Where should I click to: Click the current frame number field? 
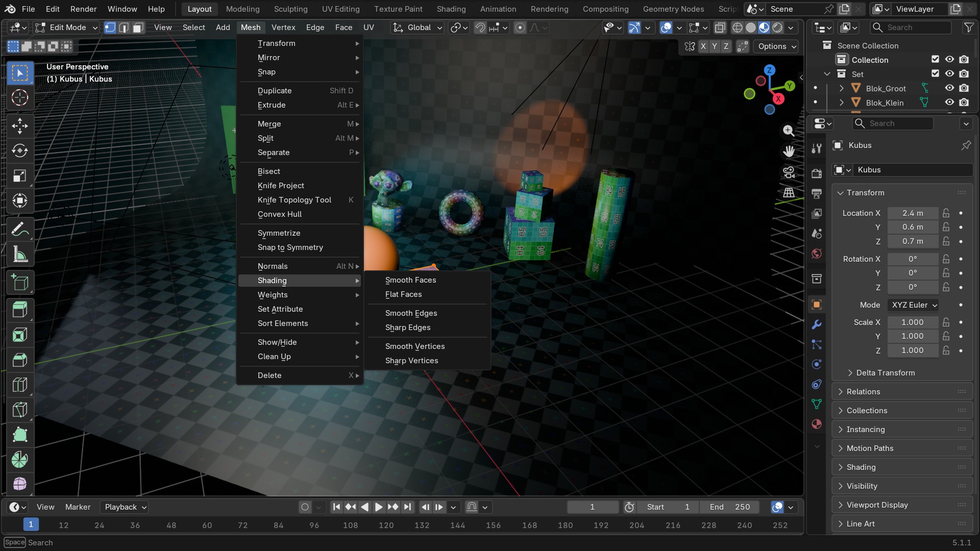point(593,507)
